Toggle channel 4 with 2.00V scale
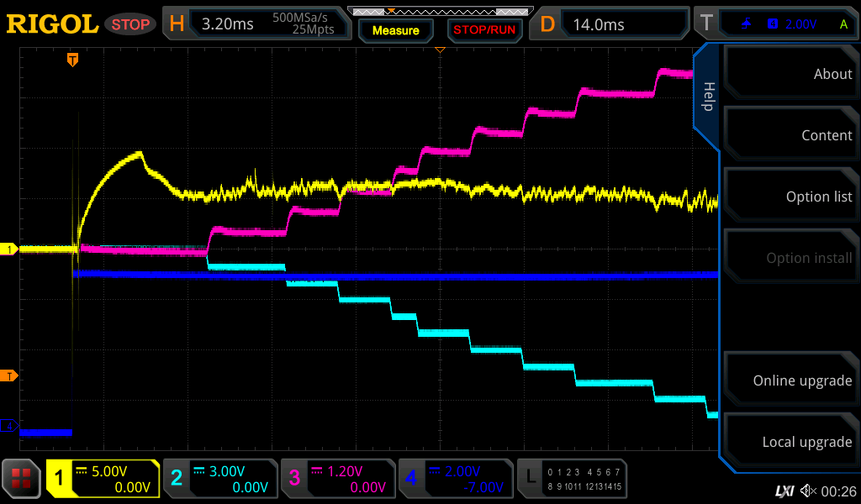Image resolution: width=861 pixels, height=504 pixels. pyautogui.click(x=455, y=479)
